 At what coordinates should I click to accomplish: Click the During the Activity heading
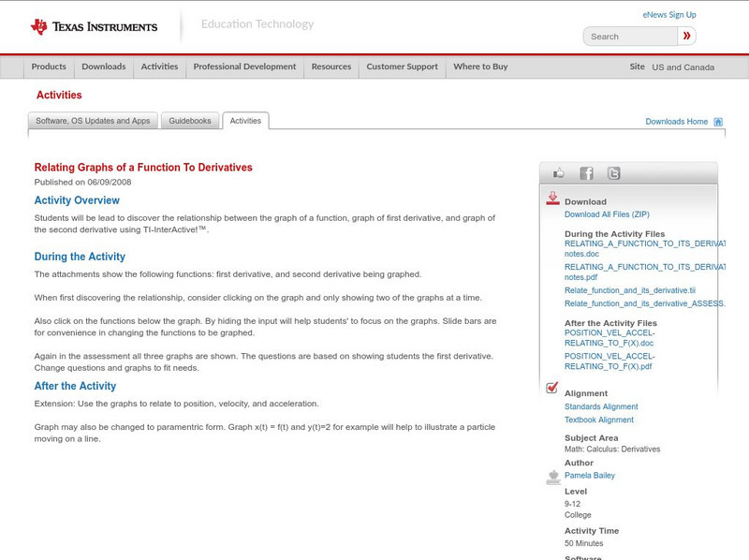[80, 257]
